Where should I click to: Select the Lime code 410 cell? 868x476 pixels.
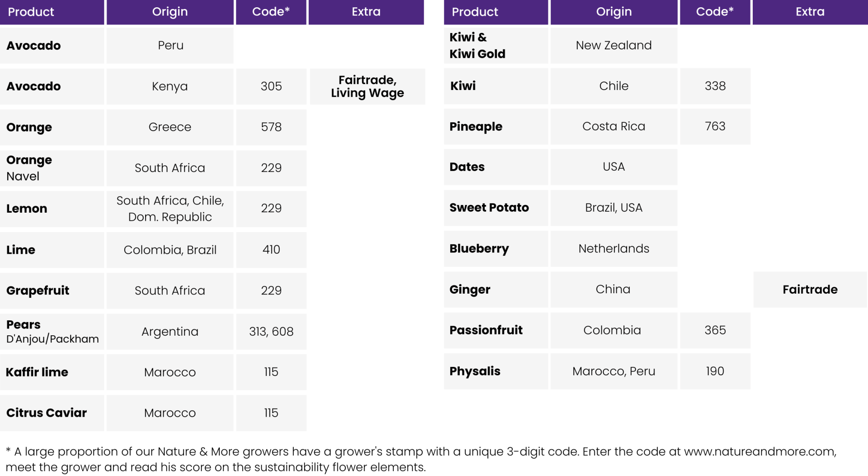(271, 250)
